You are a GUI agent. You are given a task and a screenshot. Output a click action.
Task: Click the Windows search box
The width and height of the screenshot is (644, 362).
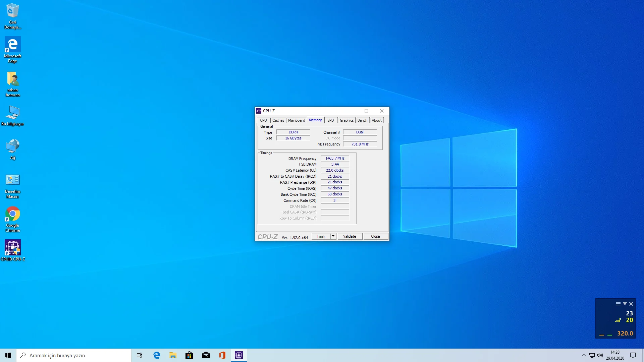74,355
